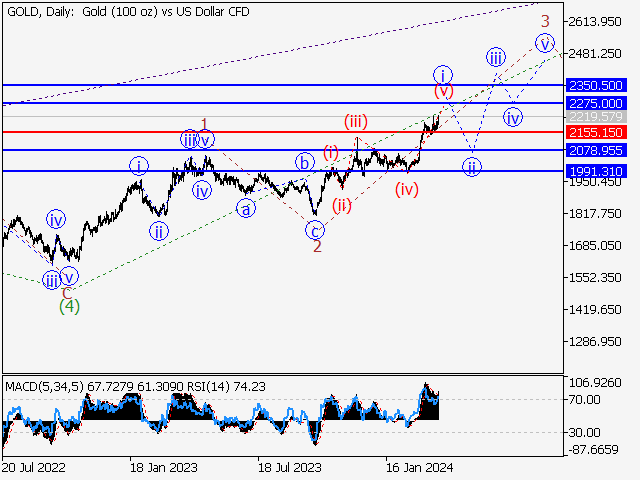Click the indicator scale value 106.9260

[595, 383]
